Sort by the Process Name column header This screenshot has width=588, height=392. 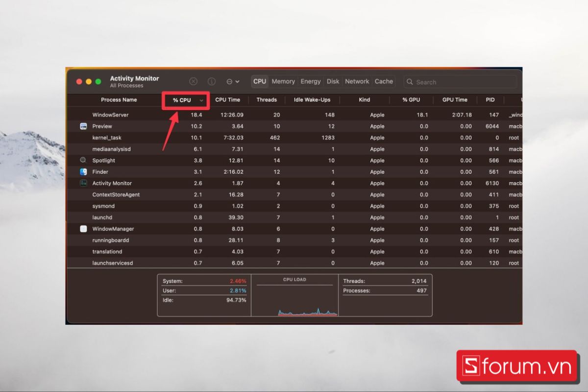tap(119, 99)
